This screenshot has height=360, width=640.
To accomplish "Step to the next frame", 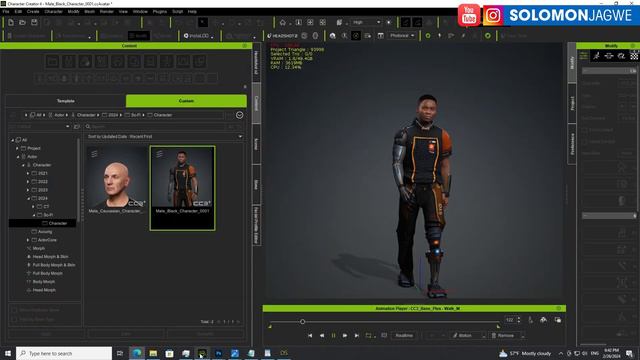I will [345, 336].
